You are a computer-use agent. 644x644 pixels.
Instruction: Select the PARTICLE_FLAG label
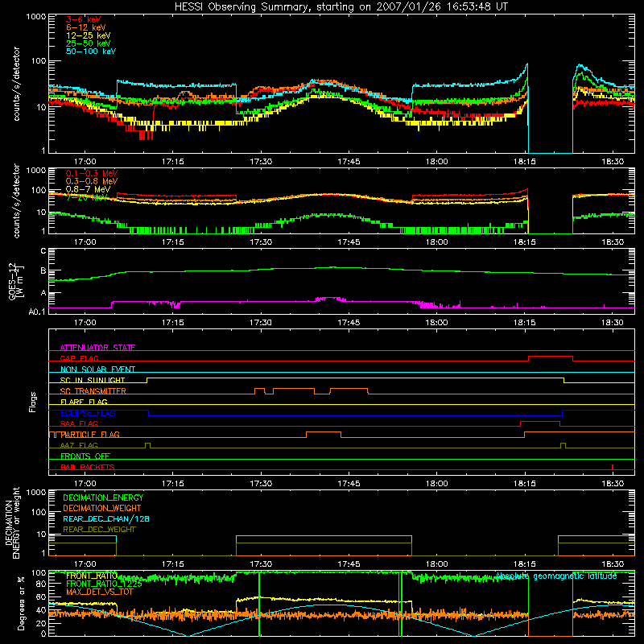pos(90,435)
